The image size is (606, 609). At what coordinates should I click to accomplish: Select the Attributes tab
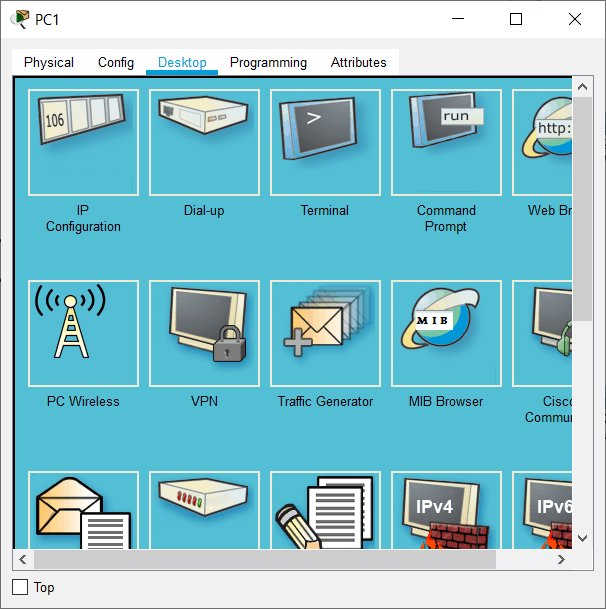[x=358, y=62]
